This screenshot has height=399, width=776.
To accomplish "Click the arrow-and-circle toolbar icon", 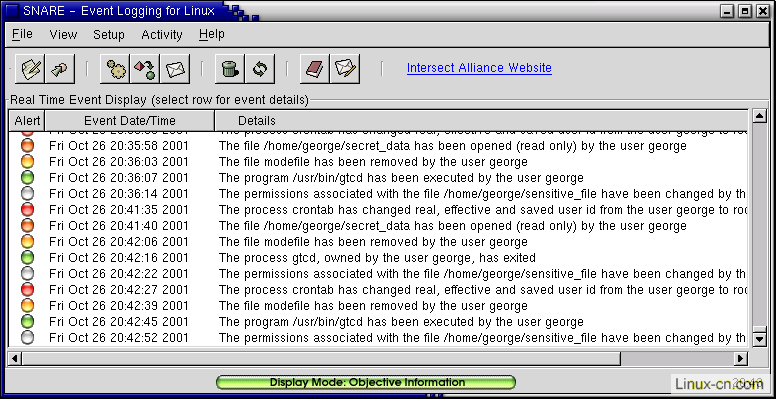I will pos(60,69).
